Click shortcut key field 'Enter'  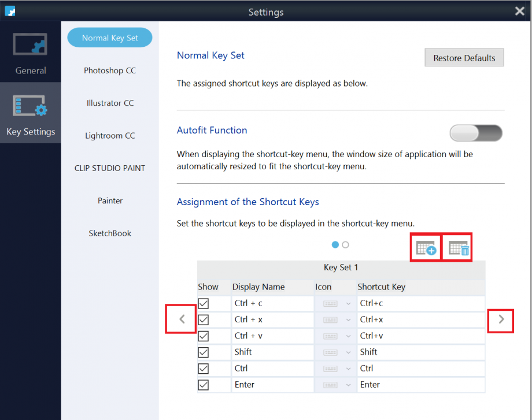(x=421, y=385)
